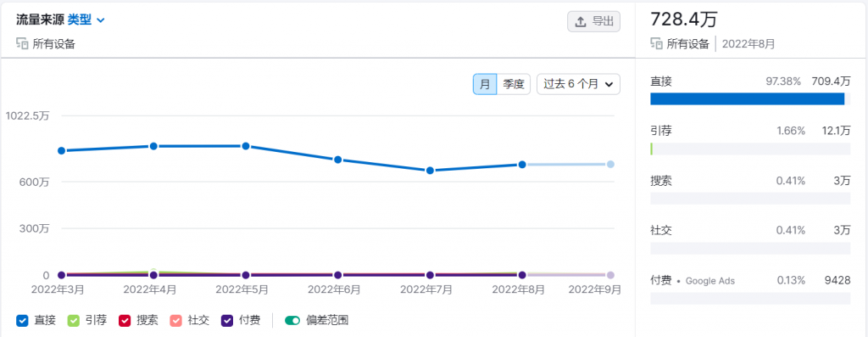
Task: Click the 2022年3月 x-axis label
Action: [x=57, y=289]
